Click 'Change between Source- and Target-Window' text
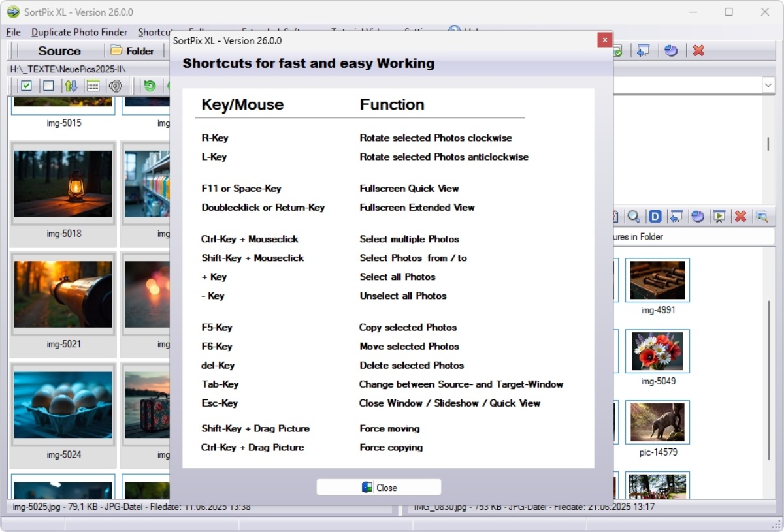784x532 pixels. coord(461,384)
